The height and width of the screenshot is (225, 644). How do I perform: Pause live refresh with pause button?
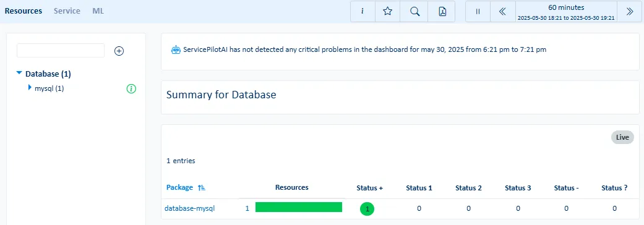click(x=478, y=12)
